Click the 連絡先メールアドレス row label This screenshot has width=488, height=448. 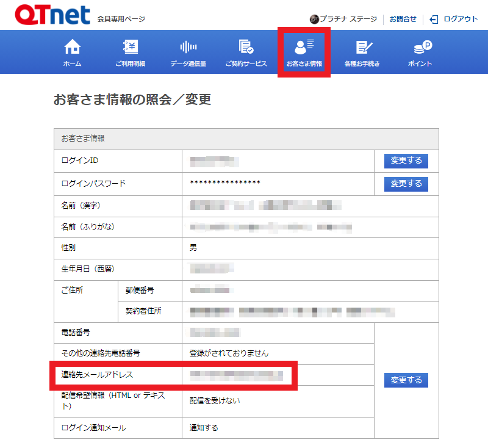pyautogui.click(x=97, y=374)
